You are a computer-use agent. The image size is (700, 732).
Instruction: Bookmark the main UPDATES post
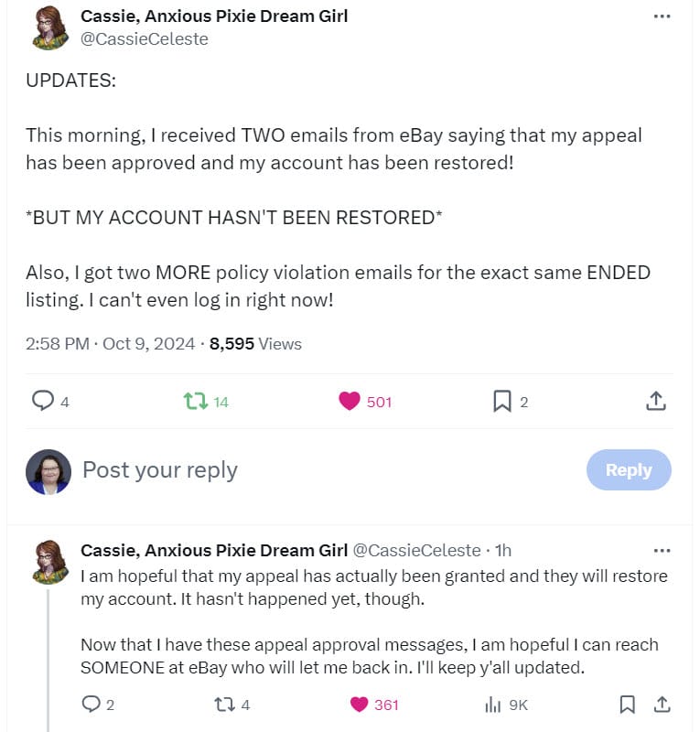point(501,401)
